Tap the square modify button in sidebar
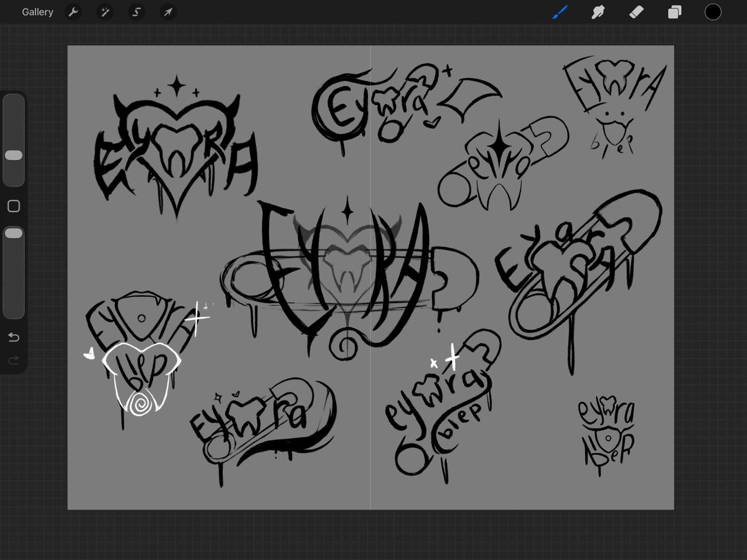Screen dimensions: 747x560 [14, 206]
